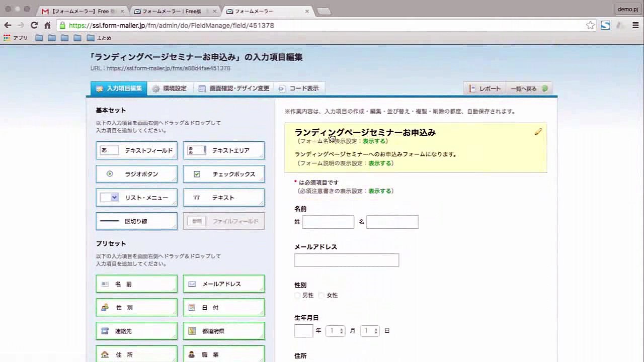This screenshot has height=362, width=644.
Task: Click the レポート button
Action: click(x=485, y=88)
